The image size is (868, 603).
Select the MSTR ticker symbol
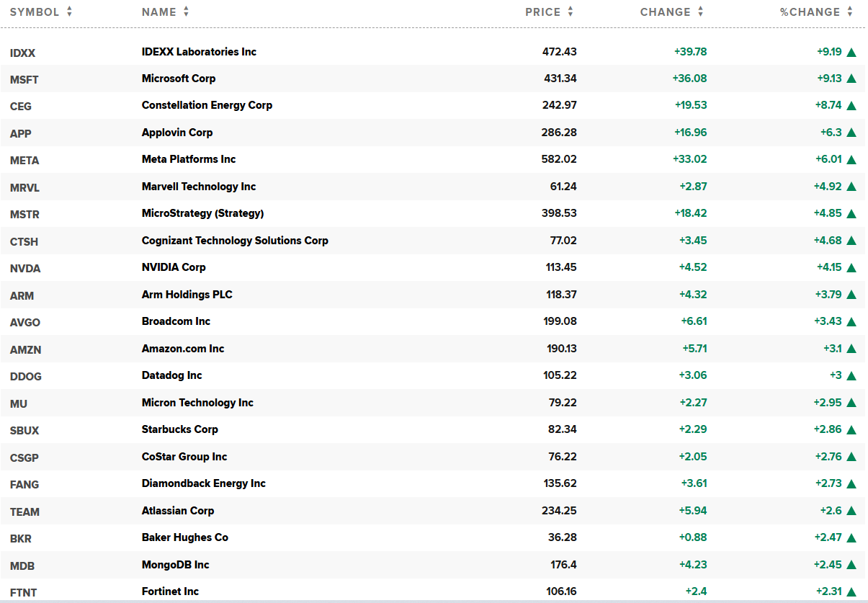pos(24,214)
